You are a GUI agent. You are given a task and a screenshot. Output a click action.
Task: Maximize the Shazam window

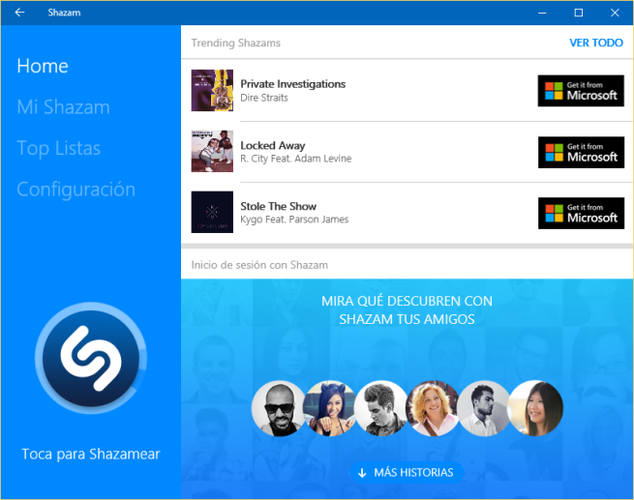[579, 13]
